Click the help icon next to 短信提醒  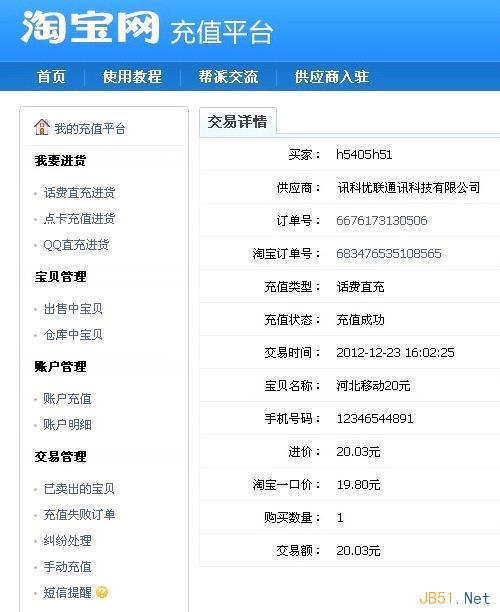(101, 592)
